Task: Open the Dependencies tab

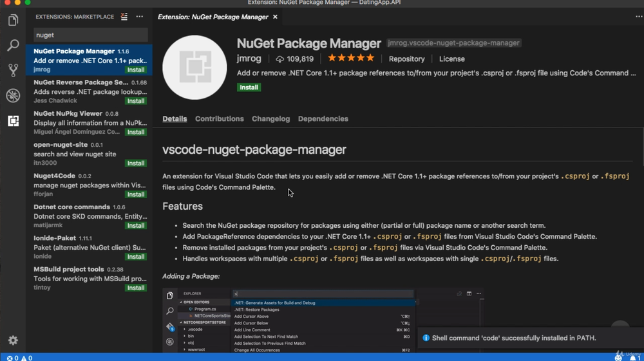Action: click(323, 119)
